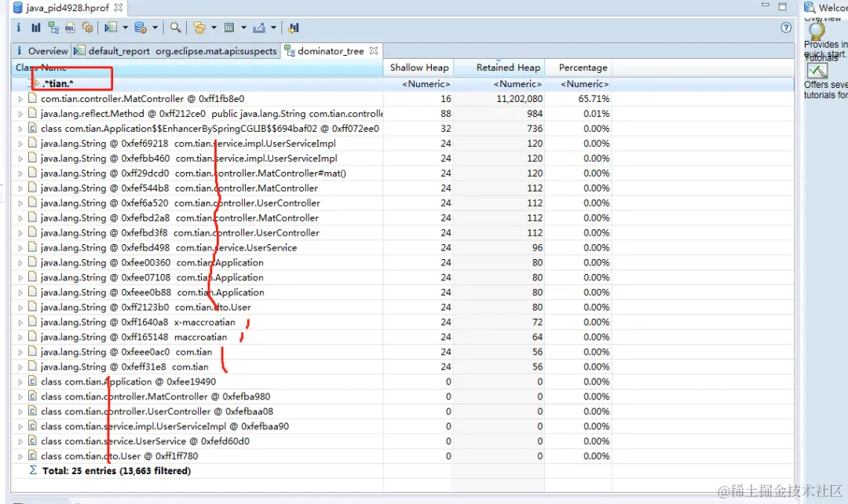This screenshot has width=848, height=504.
Task: Click Tutorials icon in Welcome panel
Action: coord(817,71)
